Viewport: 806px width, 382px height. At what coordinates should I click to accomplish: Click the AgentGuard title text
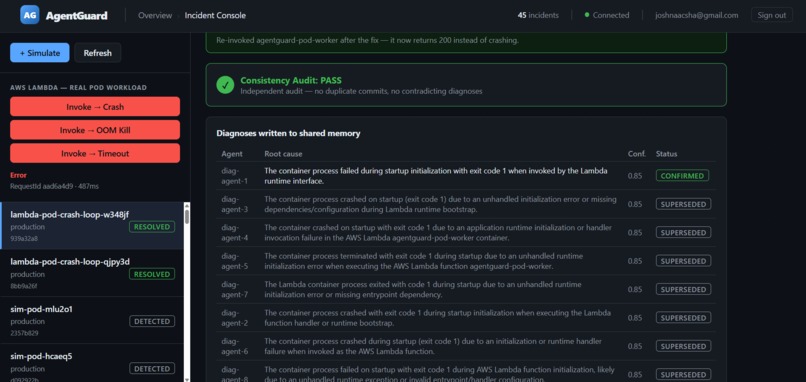tap(77, 15)
